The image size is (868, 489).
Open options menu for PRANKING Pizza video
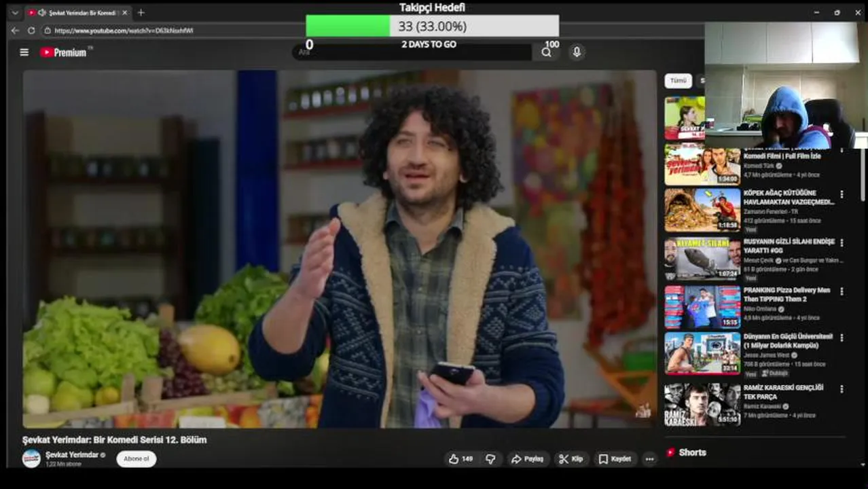pyautogui.click(x=842, y=291)
